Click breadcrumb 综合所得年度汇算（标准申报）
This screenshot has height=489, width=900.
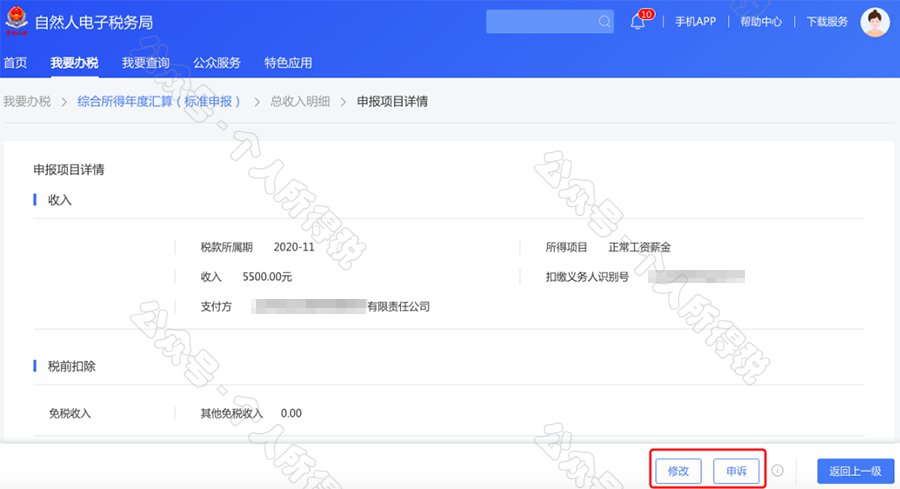159,102
